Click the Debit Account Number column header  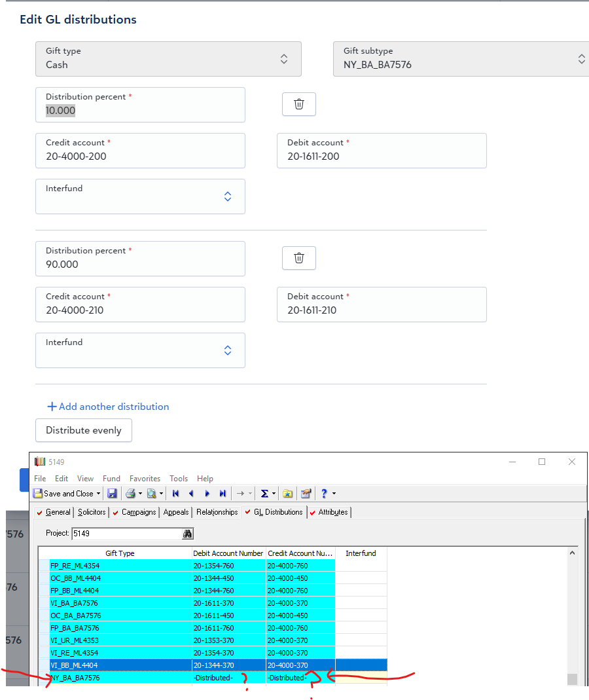(x=228, y=553)
